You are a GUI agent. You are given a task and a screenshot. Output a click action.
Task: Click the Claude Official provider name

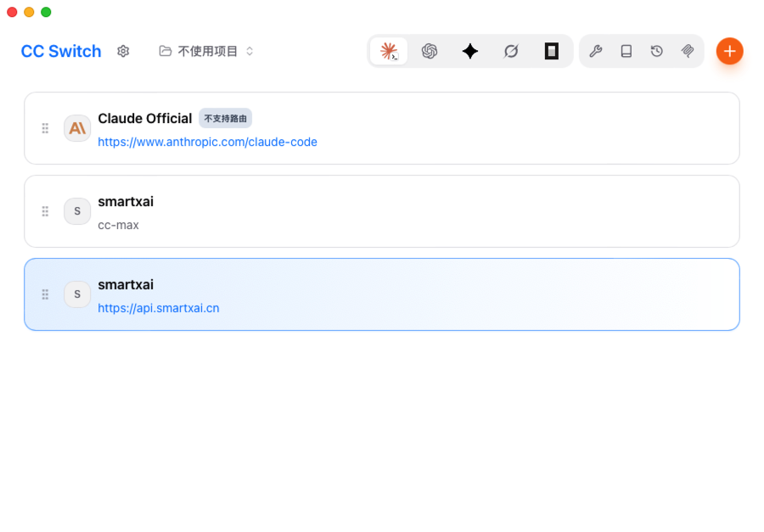tap(145, 119)
